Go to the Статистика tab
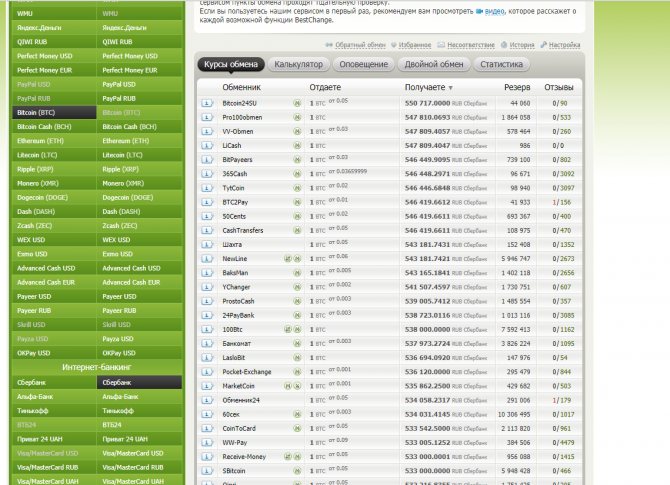Viewport: 670px width, 485px height. (x=501, y=64)
